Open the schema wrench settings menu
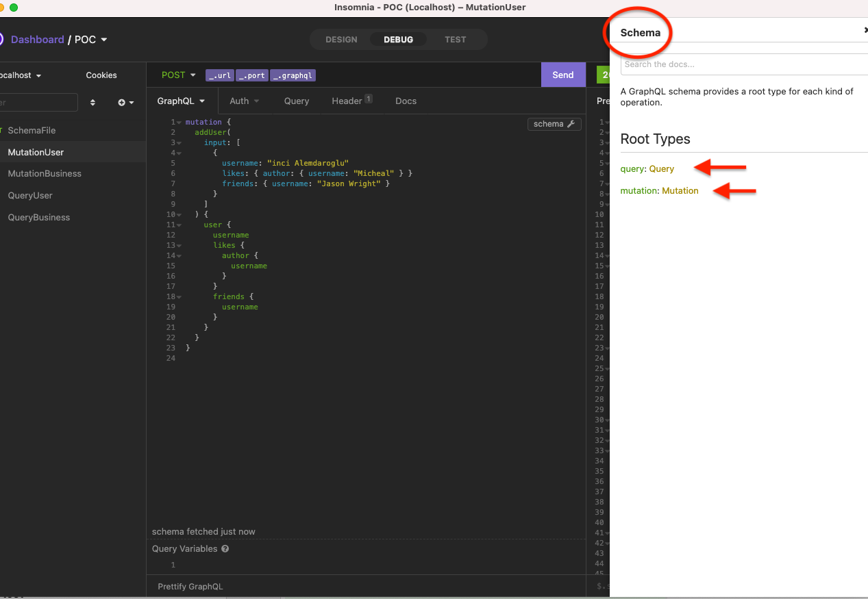This screenshot has width=868, height=599. 571,124
